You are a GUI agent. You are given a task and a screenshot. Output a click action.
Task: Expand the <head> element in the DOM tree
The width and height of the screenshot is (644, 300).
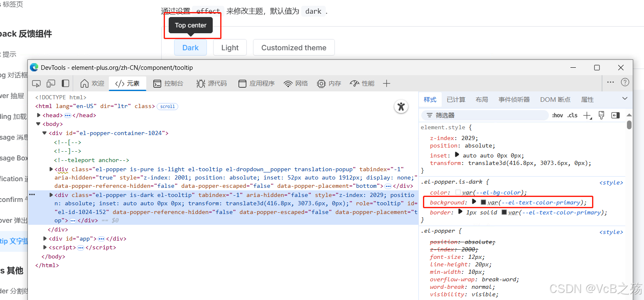pyautogui.click(x=38, y=115)
